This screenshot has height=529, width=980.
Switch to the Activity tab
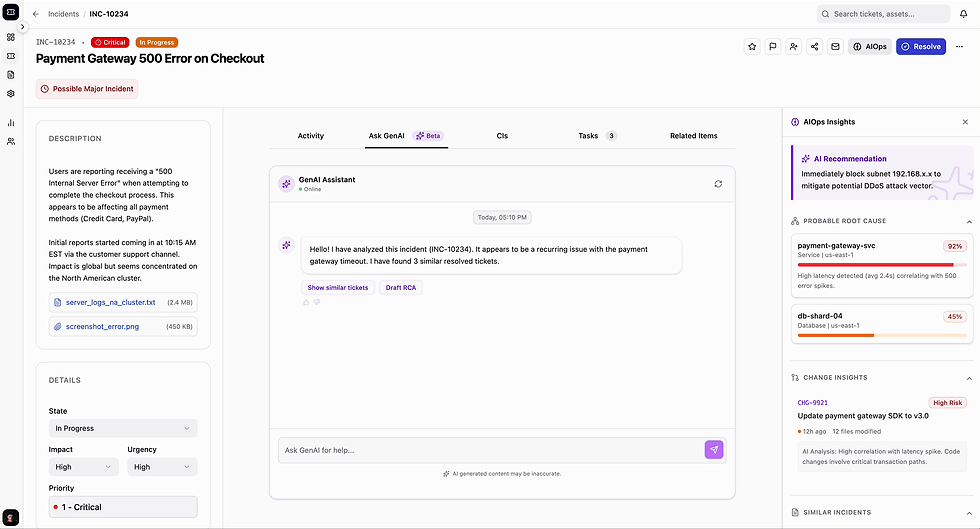310,136
